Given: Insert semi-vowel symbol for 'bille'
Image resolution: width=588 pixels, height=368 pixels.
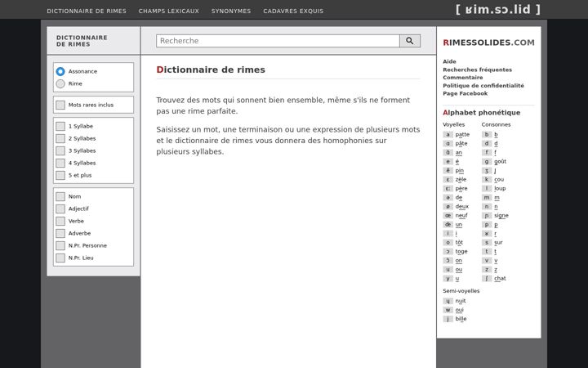Looking at the screenshot, I should pos(448,319).
